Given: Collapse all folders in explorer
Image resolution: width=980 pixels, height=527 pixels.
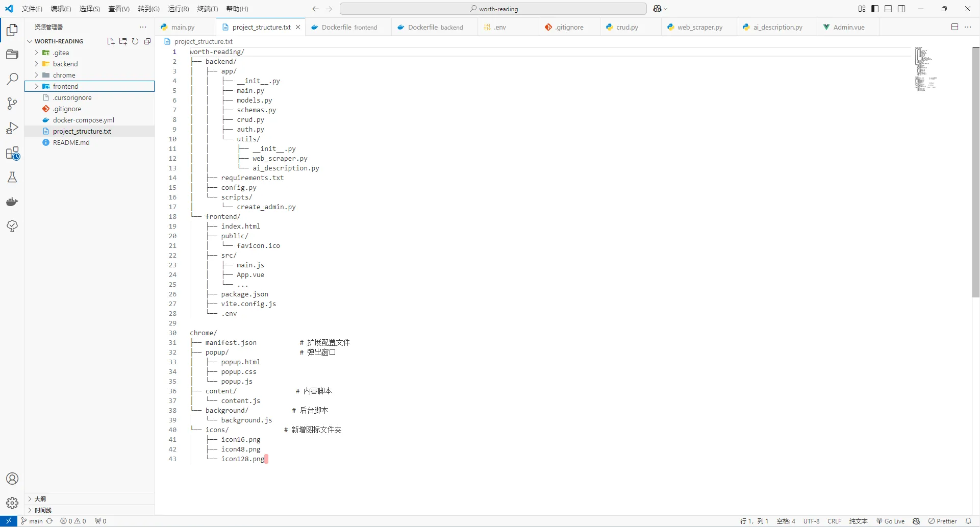Looking at the screenshot, I should tap(147, 41).
